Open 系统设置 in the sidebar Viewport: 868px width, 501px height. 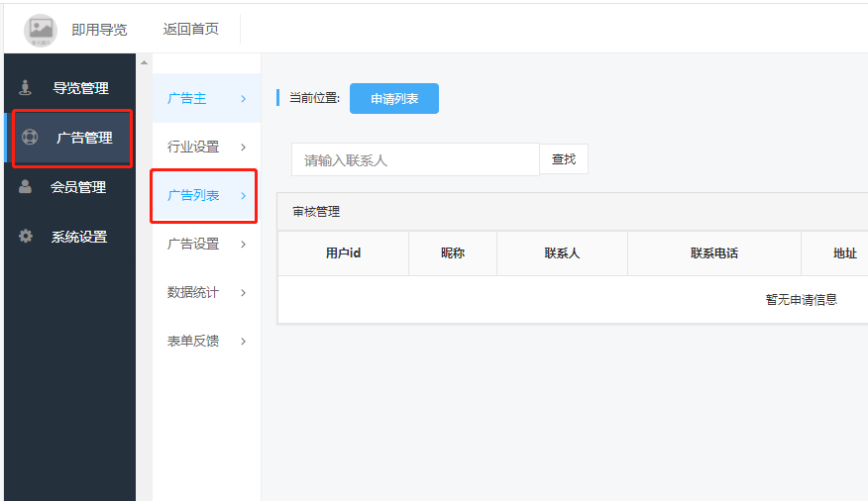coord(69,237)
